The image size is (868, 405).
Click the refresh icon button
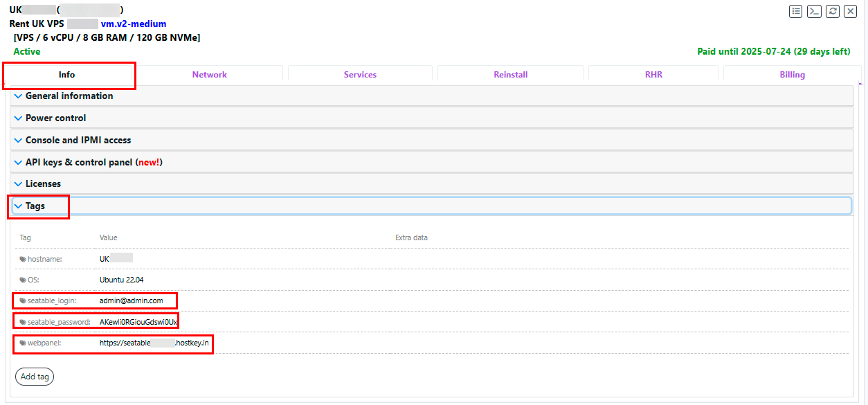[833, 11]
